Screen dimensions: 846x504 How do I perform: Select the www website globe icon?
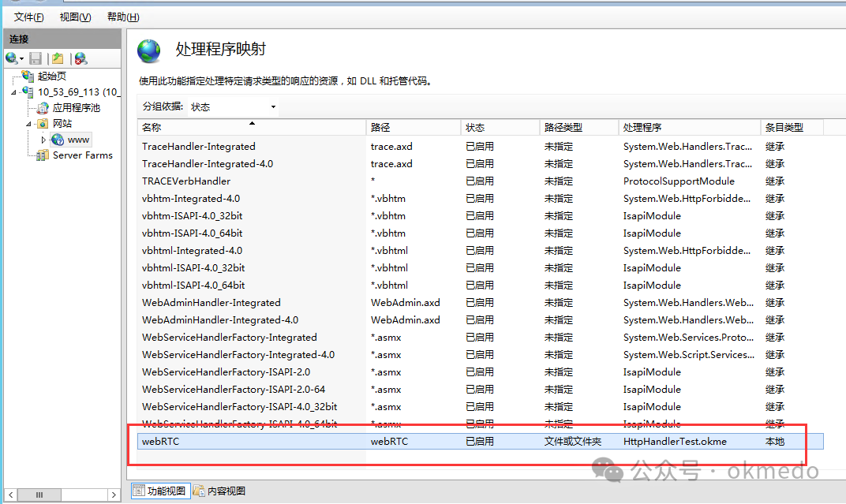(58, 139)
